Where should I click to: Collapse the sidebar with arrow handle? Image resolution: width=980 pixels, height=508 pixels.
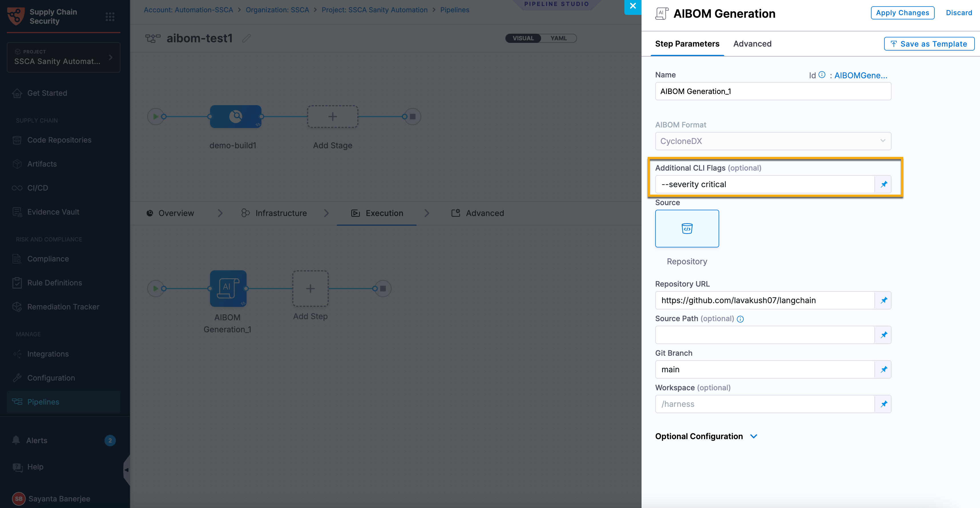(x=127, y=470)
